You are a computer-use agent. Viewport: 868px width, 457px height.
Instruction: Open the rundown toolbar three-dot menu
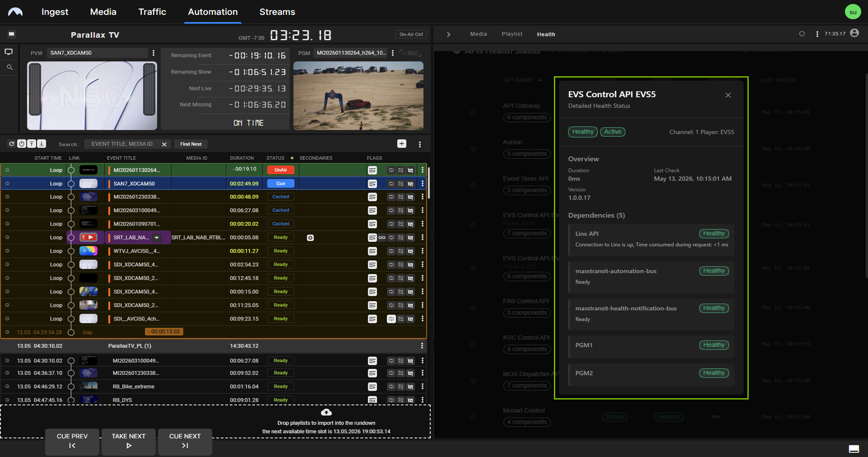pos(420,144)
